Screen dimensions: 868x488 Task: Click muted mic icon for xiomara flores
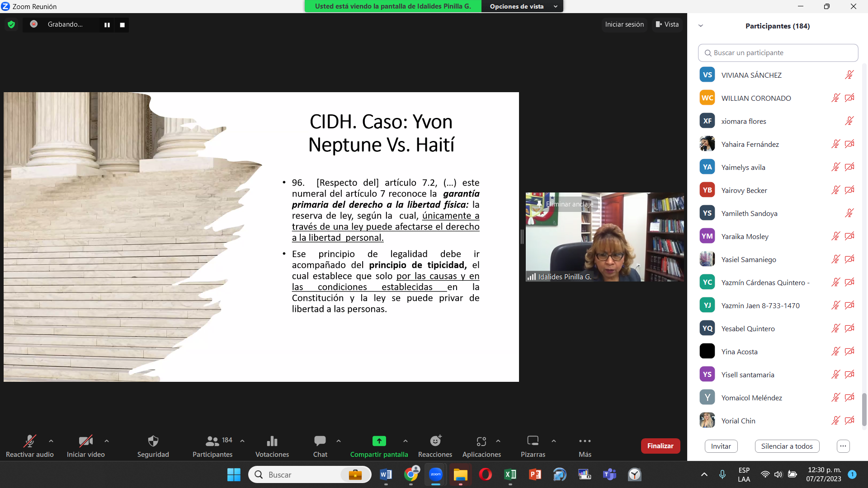point(849,121)
